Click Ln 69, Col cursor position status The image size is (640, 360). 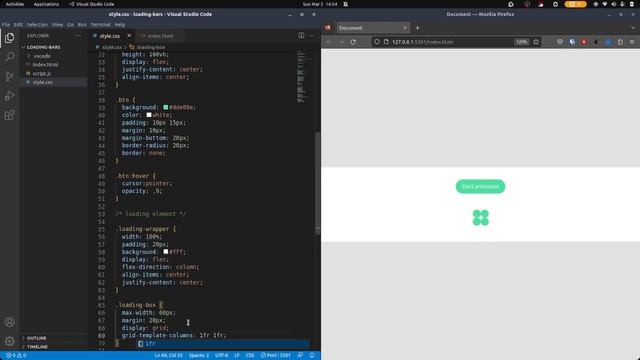[x=168, y=356]
